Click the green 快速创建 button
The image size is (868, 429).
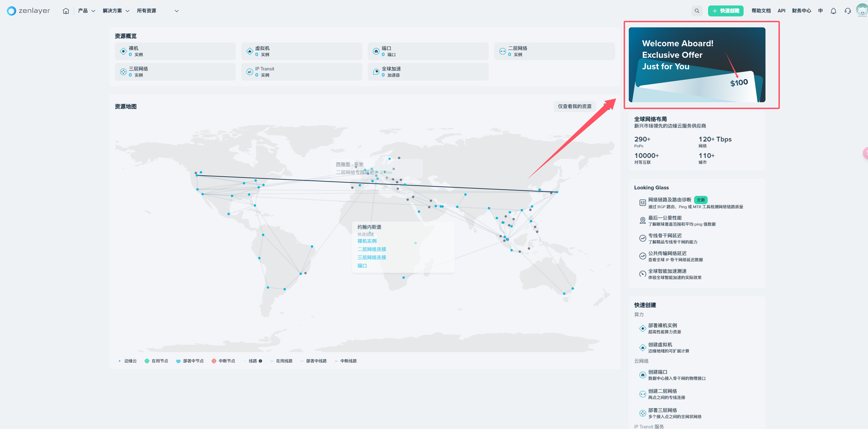[725, 11]
